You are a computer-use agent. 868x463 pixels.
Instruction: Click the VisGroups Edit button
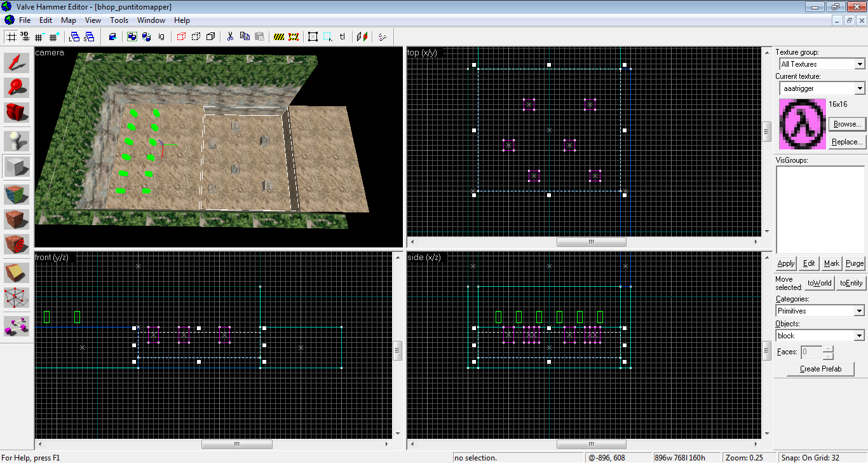pos(809,263)
